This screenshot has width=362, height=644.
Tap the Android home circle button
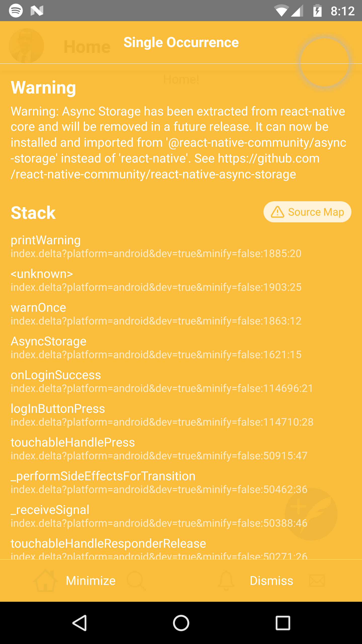181,623
